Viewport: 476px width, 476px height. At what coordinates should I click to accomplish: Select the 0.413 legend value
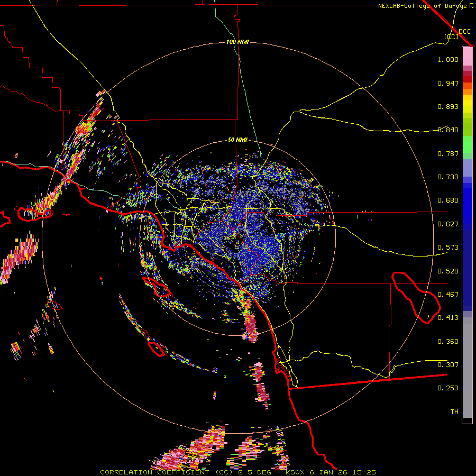[x=448, y=318]
